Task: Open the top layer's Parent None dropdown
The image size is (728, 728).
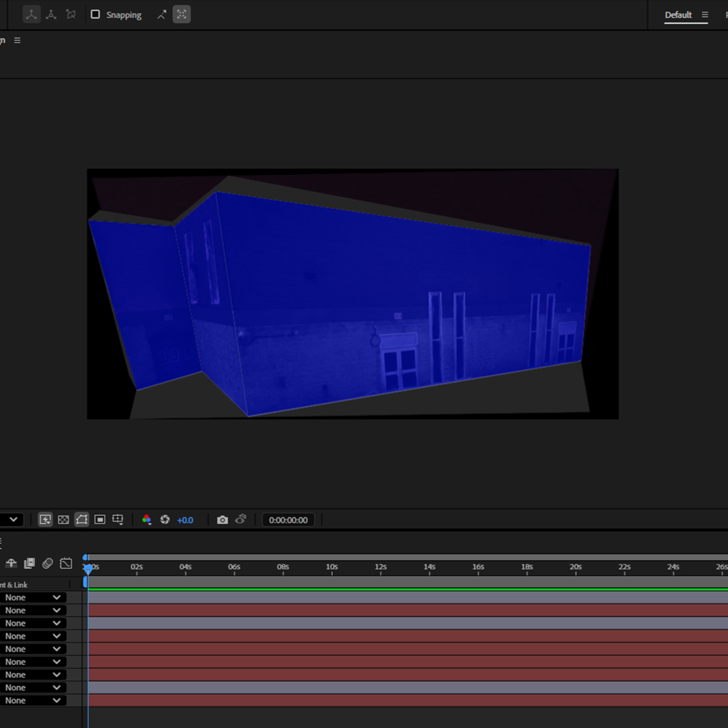Action: click(32, 597)
